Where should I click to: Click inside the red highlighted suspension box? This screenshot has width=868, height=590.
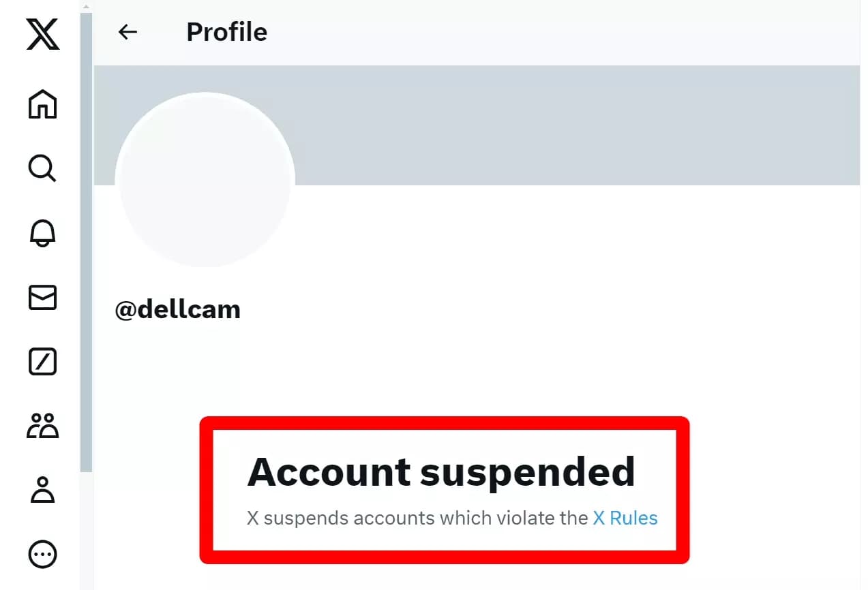coord(443,491)
